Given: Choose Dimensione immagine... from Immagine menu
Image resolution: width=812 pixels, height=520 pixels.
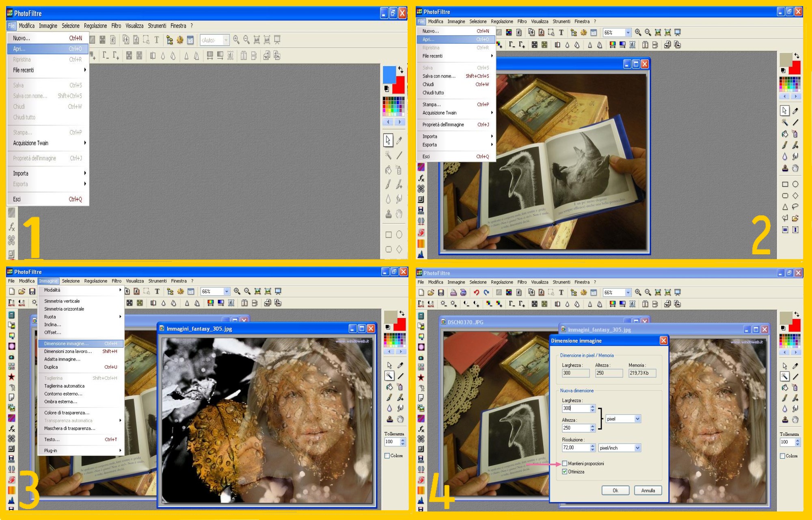Looking at the screenshot, I should [x=66, y=344].
